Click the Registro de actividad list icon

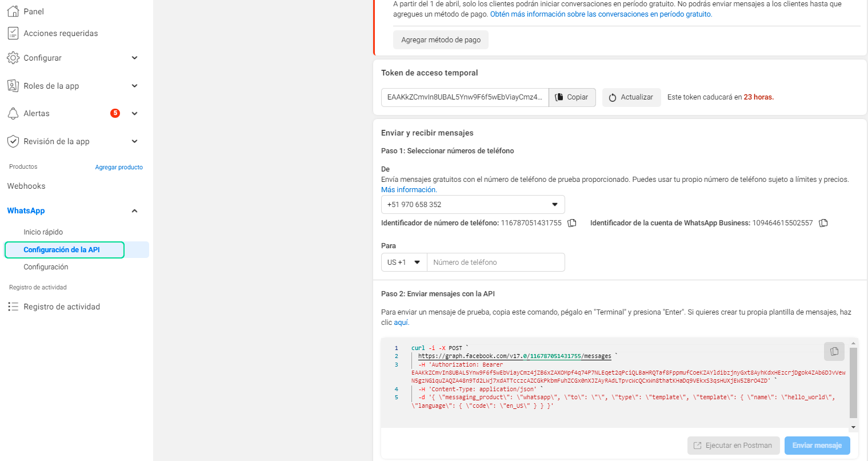[x=13, y=307]
